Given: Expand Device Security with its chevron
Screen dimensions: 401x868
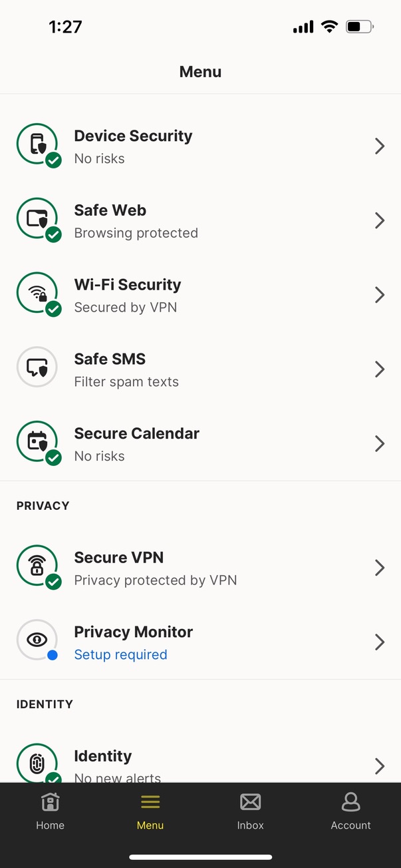Looking at the screenshot, I should point(380,146).
